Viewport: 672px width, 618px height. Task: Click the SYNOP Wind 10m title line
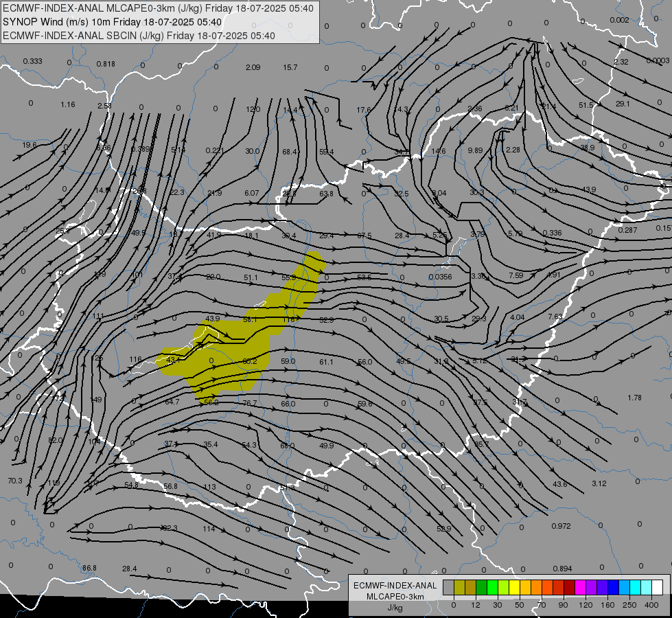click(x=113, y=22)
